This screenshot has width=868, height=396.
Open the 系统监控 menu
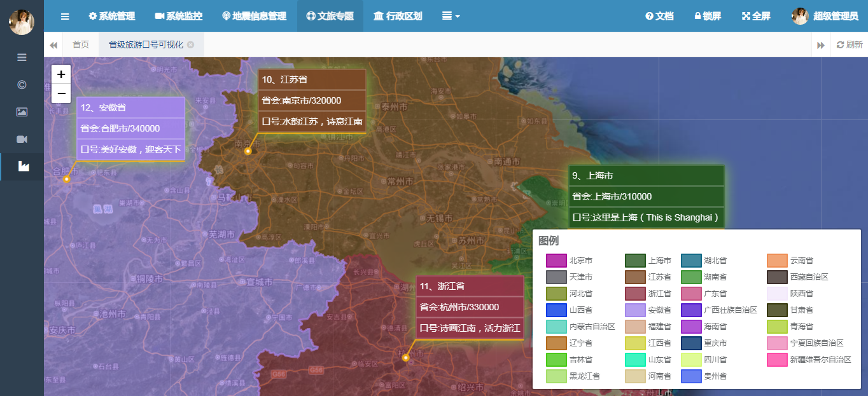point(178,16)
